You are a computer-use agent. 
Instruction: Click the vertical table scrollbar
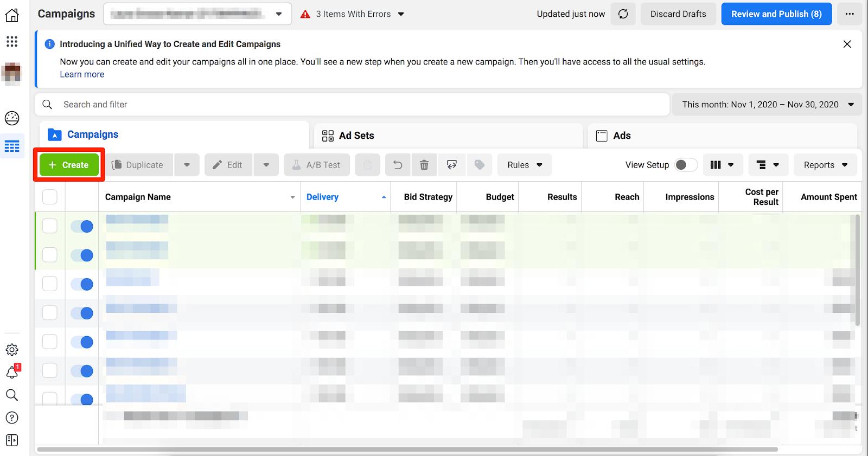pyautogui.click(x=857, y=270)
